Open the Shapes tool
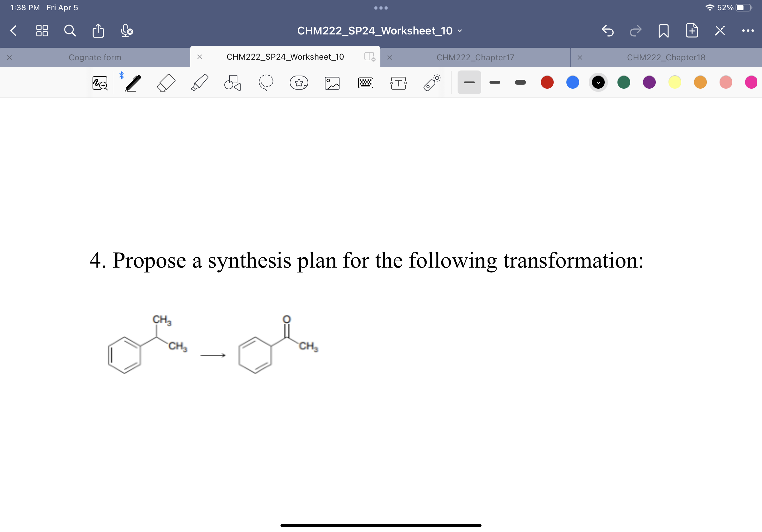 232,82
